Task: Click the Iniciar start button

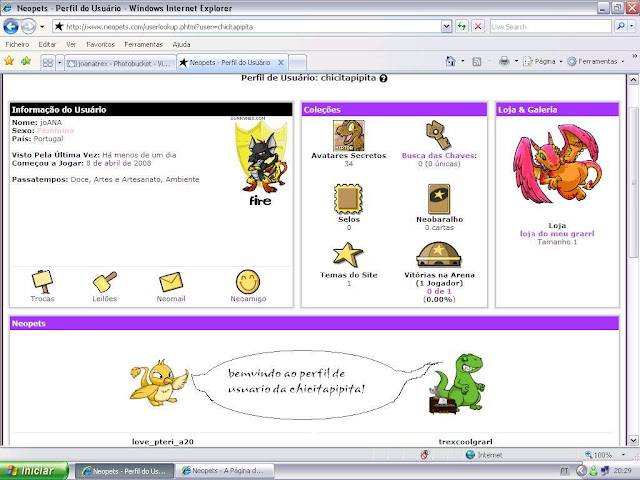Action: point(34,471)
